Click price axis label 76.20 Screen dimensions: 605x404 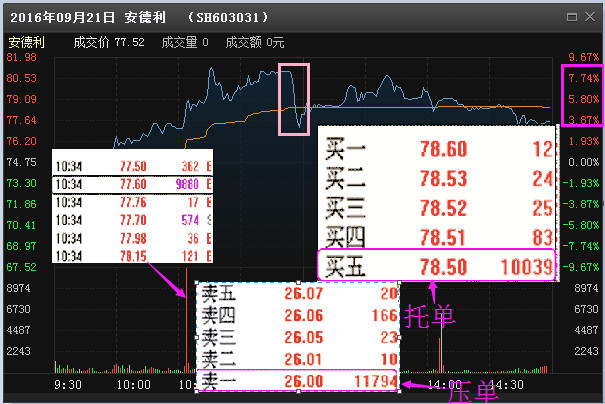pos(21,141)
